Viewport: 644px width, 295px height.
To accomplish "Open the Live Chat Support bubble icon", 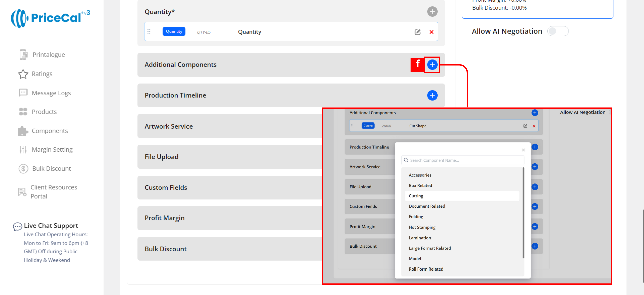I will [17, 227].
